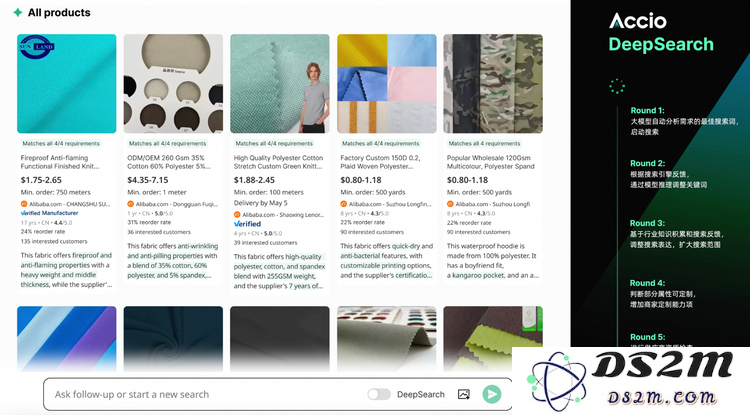
Task: Click 'Min. order: 1 meter' text
Action: click(157, 192)
